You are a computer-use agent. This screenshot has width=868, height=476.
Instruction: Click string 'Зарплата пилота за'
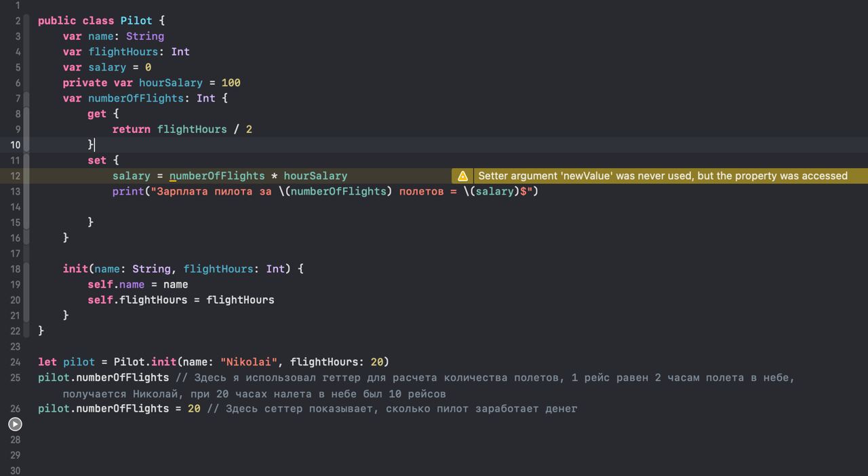(214, 191)
